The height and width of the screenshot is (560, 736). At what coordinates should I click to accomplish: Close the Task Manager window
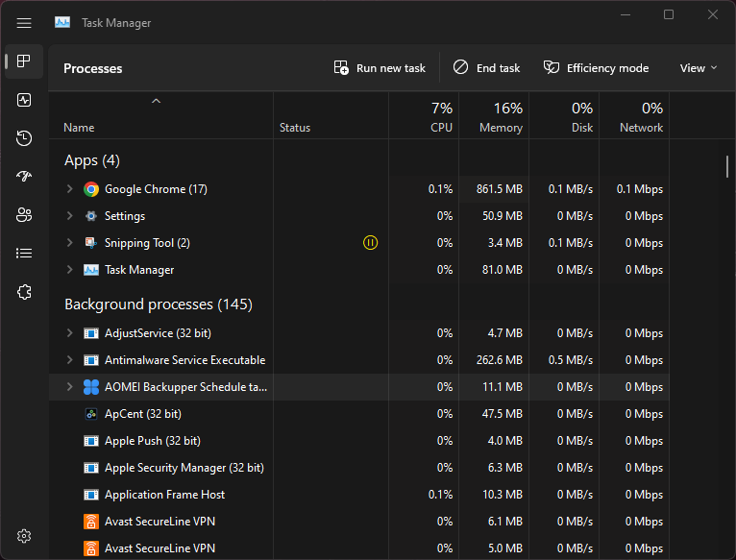point(713,15)
